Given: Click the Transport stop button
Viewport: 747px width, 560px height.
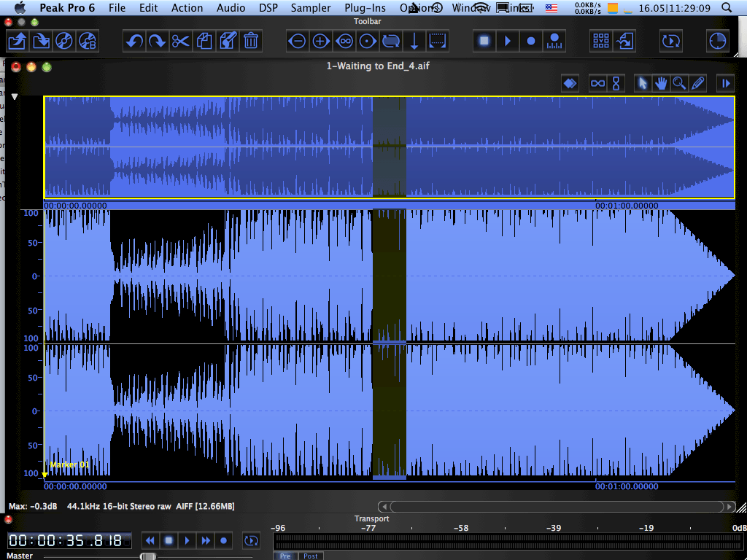Looking at the screenshot, I should tap(169, 540).
